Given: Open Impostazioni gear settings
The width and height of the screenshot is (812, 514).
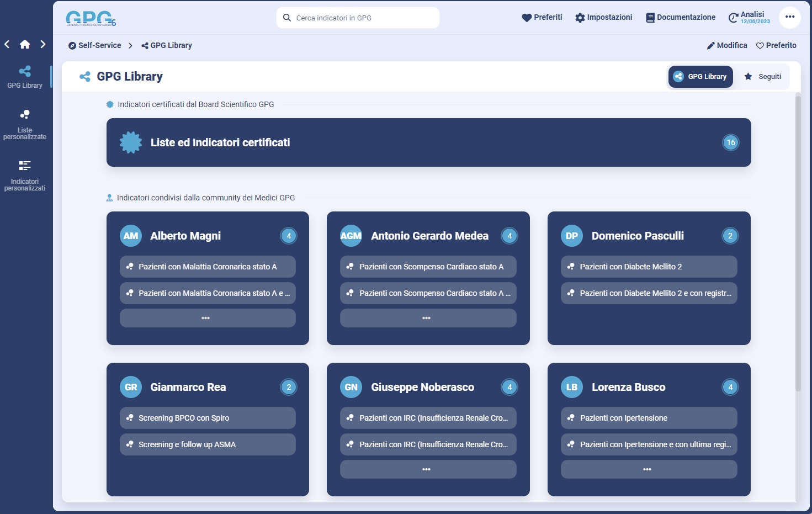Looking at the screenshot, I should (603, 18).
